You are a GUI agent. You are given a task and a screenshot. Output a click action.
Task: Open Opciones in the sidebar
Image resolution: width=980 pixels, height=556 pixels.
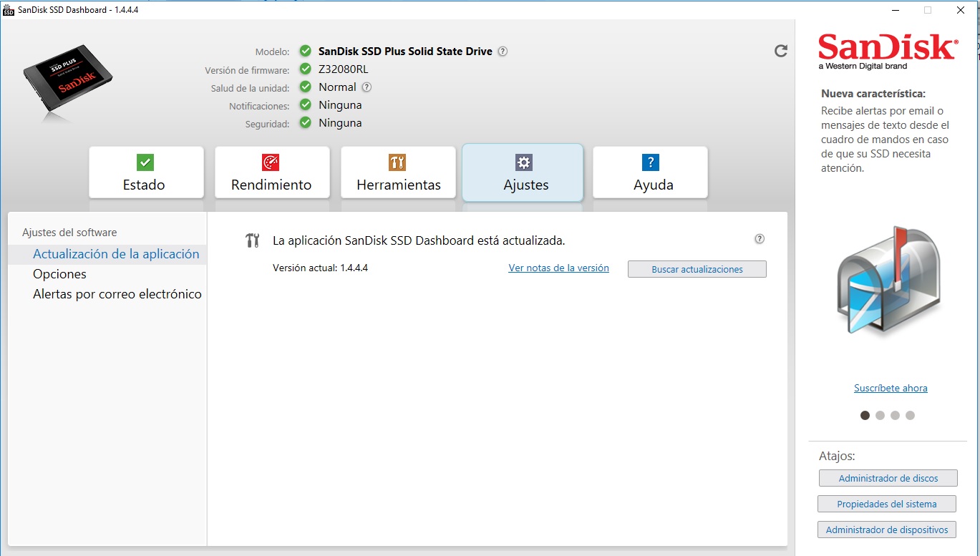coord(59,274)
